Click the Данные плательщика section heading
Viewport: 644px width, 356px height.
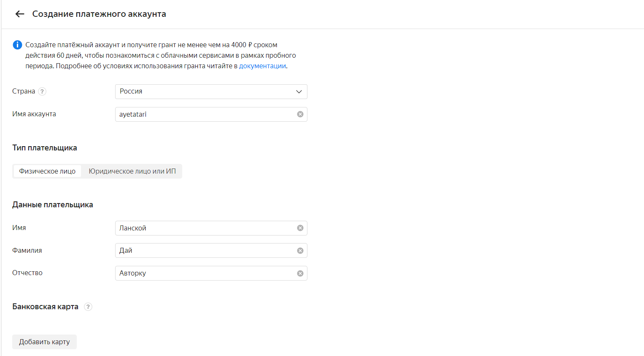pyautogui.click(x=53, y=205)
